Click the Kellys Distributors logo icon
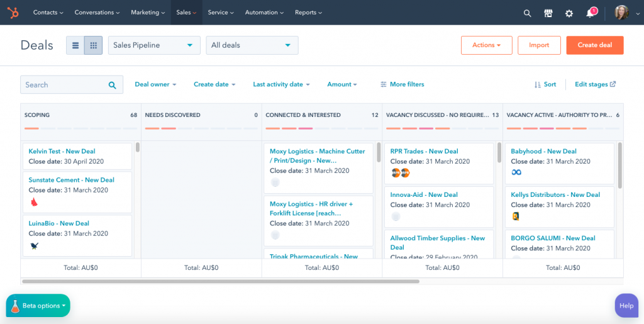644x324 pixels. (516, 216)
